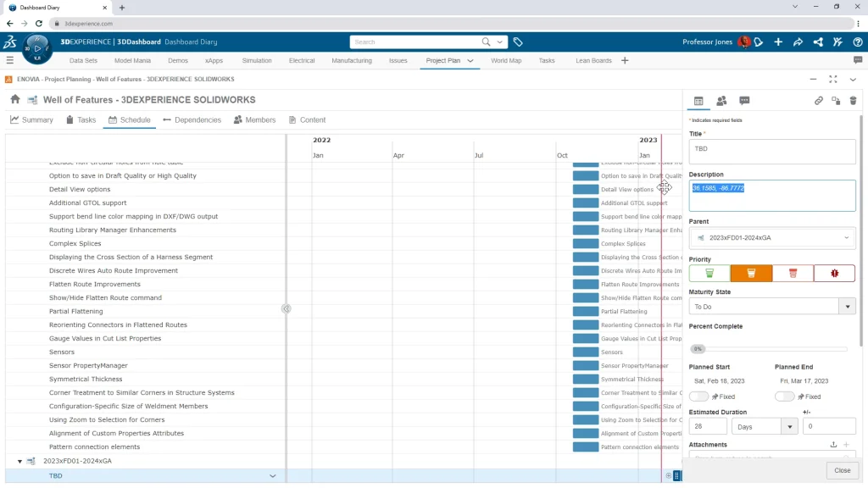868x488 pixels.
Task: Open the task comments tab icon
Action: click(744, 101)
